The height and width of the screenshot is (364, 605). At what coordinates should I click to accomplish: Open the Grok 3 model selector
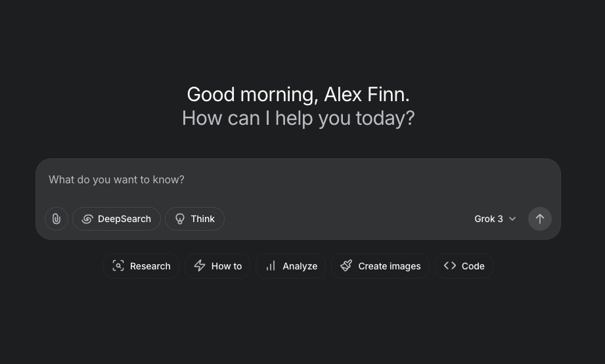pyautogui.click(x=495, y=219)
